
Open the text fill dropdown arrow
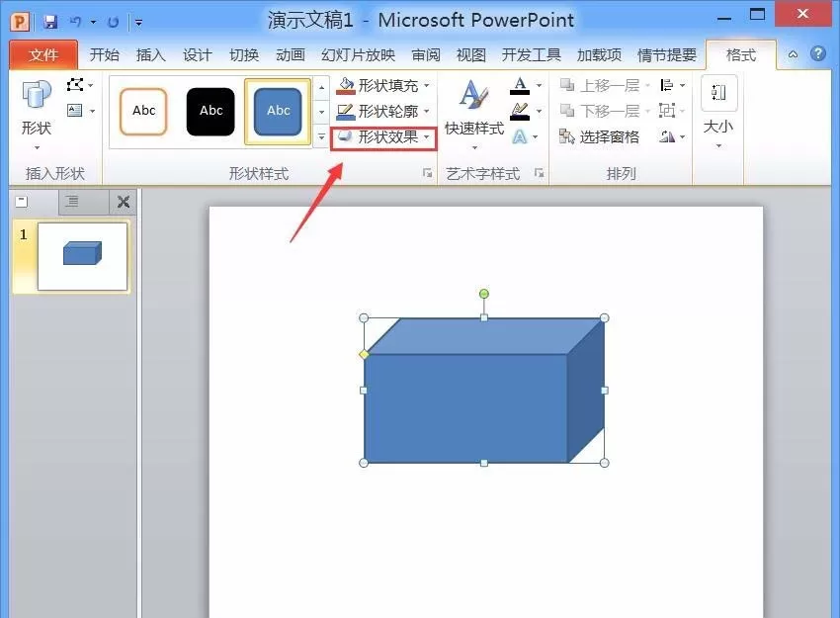(x=539, y=85)
